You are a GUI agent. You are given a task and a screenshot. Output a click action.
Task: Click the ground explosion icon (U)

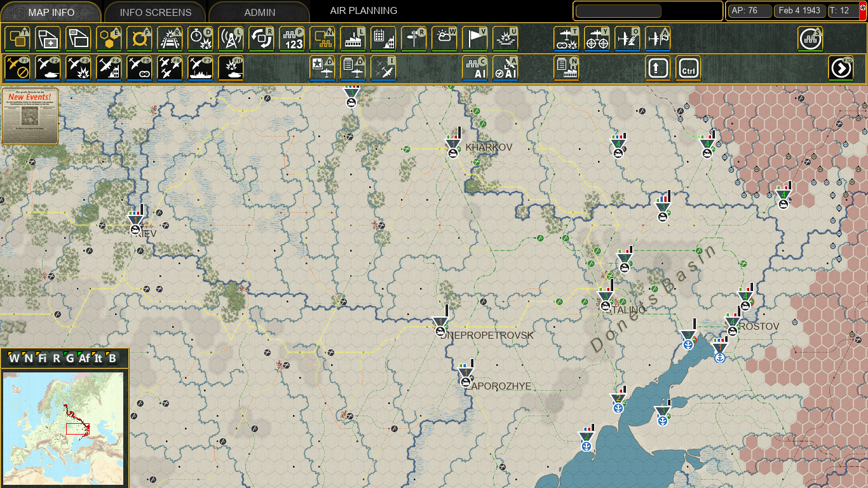pyautogui.click(x=505, y=39)
